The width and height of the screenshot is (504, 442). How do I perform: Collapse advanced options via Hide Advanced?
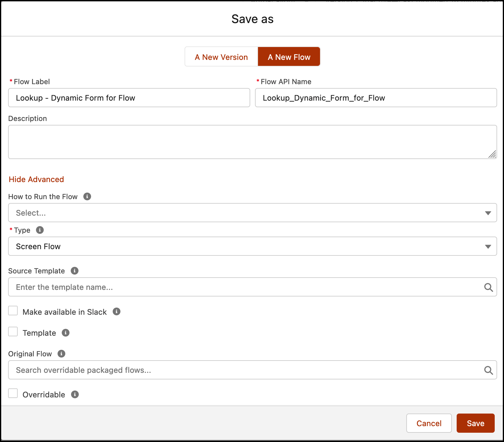(36, 179)
